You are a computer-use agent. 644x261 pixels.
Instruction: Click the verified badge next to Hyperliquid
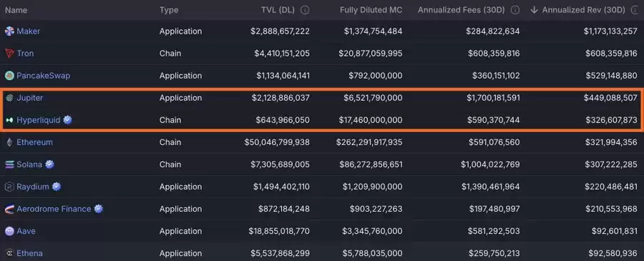(68, 120)
